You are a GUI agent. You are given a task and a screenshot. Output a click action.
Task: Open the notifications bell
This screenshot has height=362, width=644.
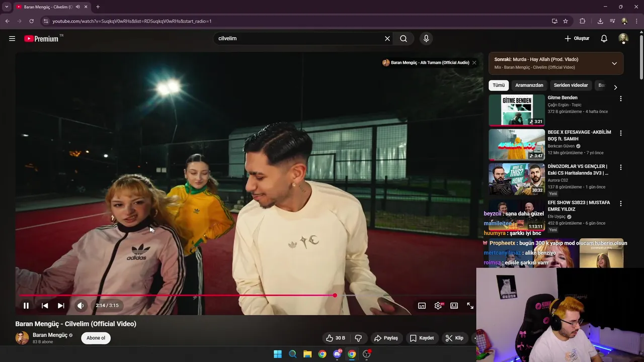pos(604,38)
